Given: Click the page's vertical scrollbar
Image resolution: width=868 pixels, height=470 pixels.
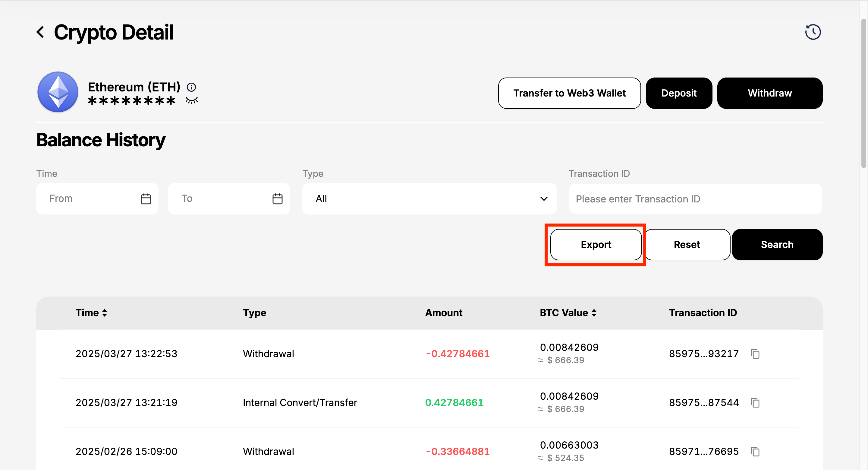Looking at the screenshot, I should point(863,94).
